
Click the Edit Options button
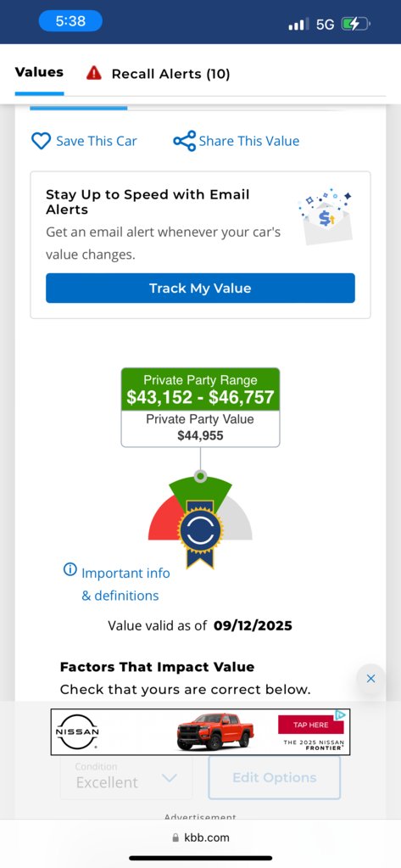275,778
